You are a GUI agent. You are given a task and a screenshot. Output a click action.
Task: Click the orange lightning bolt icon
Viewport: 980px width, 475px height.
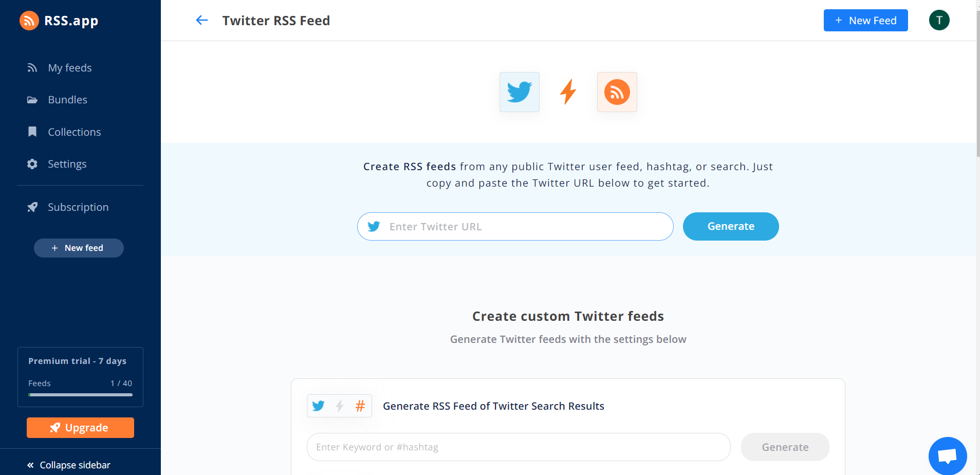tap(568, 92)
